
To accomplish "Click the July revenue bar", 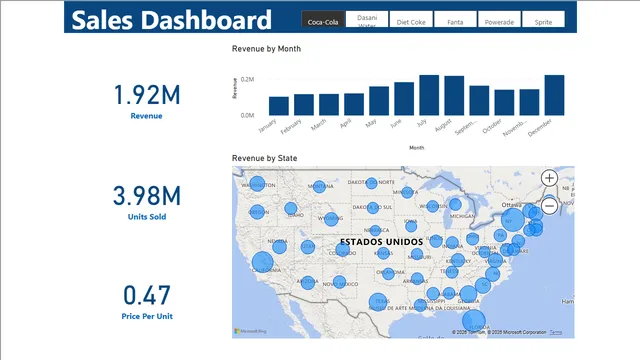I will coord(429,95).
